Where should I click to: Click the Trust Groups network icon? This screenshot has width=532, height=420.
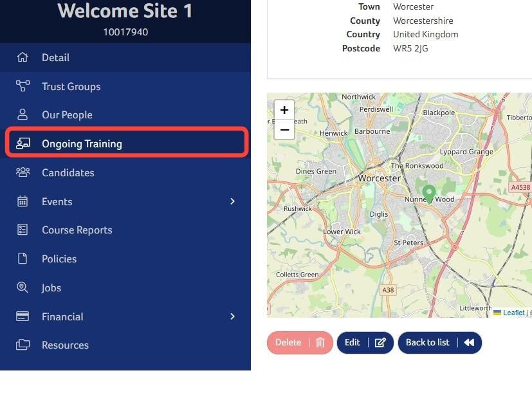pyautogui.click(x=23, y=86)
